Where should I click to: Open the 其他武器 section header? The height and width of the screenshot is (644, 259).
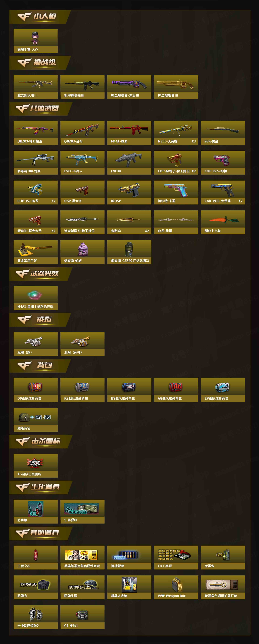coord(41,109)
